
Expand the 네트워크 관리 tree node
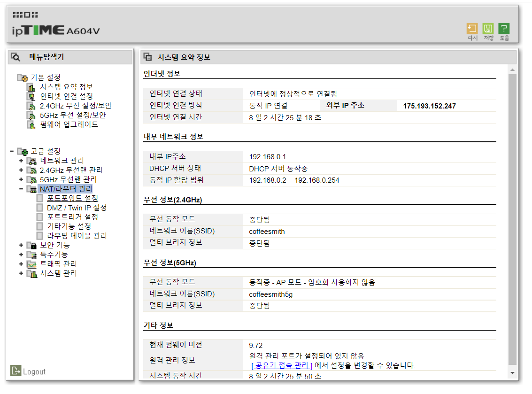[x=21, y=161]
